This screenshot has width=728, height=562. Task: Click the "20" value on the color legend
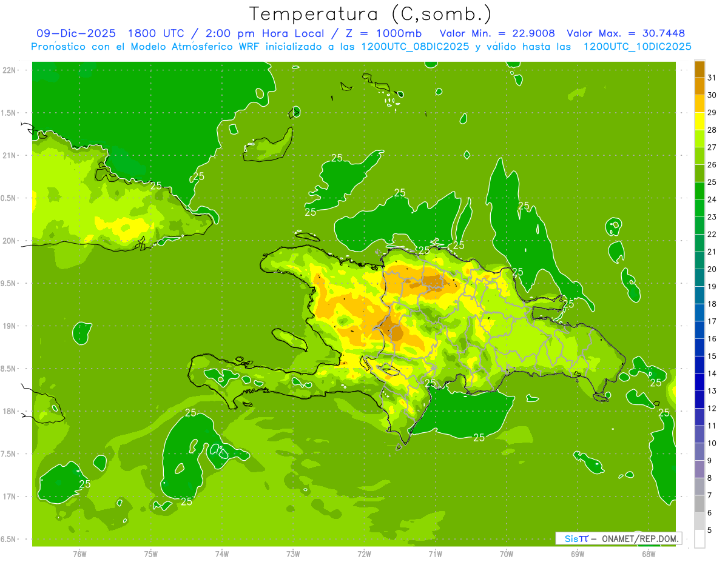[712, 269]
